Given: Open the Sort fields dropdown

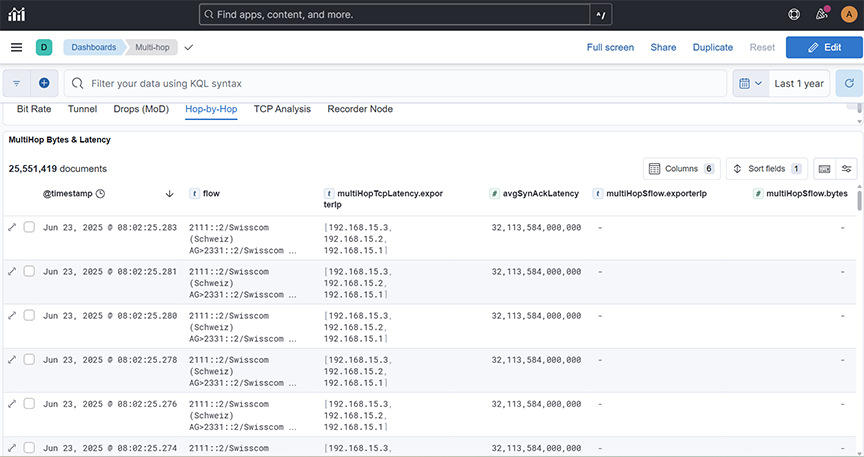Looking at the screenshot, I should [766, 169].
